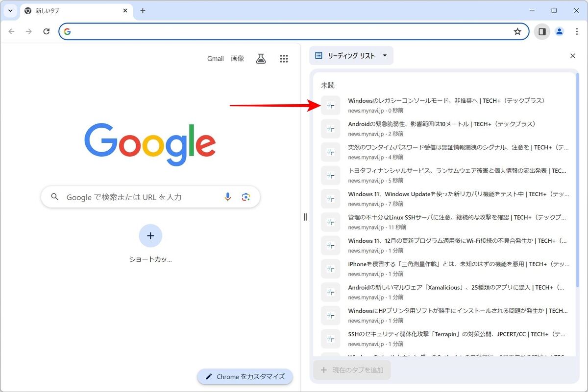Open 突然のワンタイムパスワード受信 article

[445, 152]
